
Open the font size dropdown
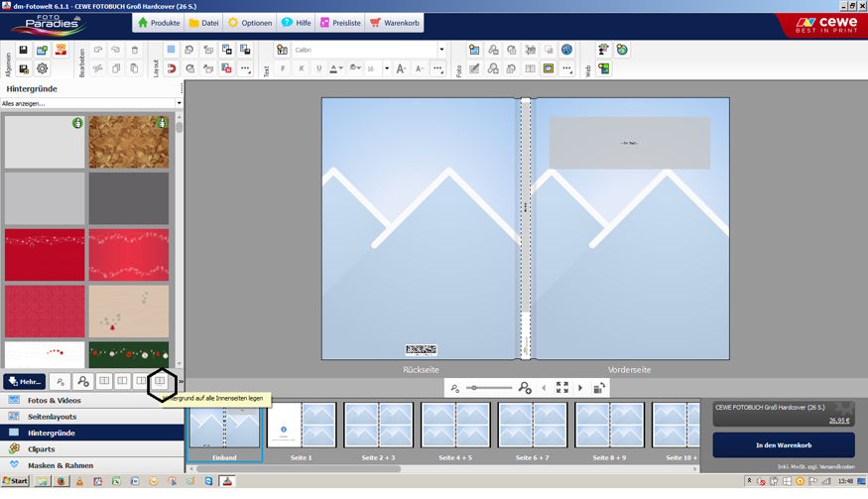[386, 68]
